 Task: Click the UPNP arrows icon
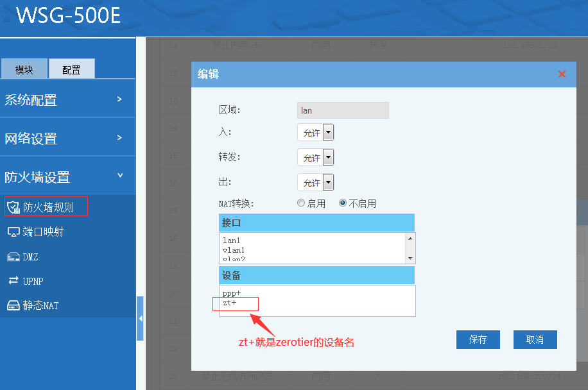tap(13, 281)
